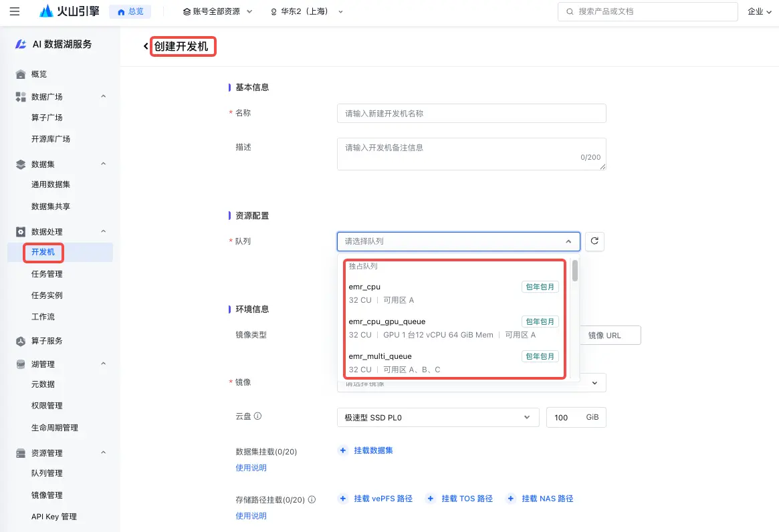Open 生命周期管理 in the sidebar
779x532 pixels.
tap(55, 428)
